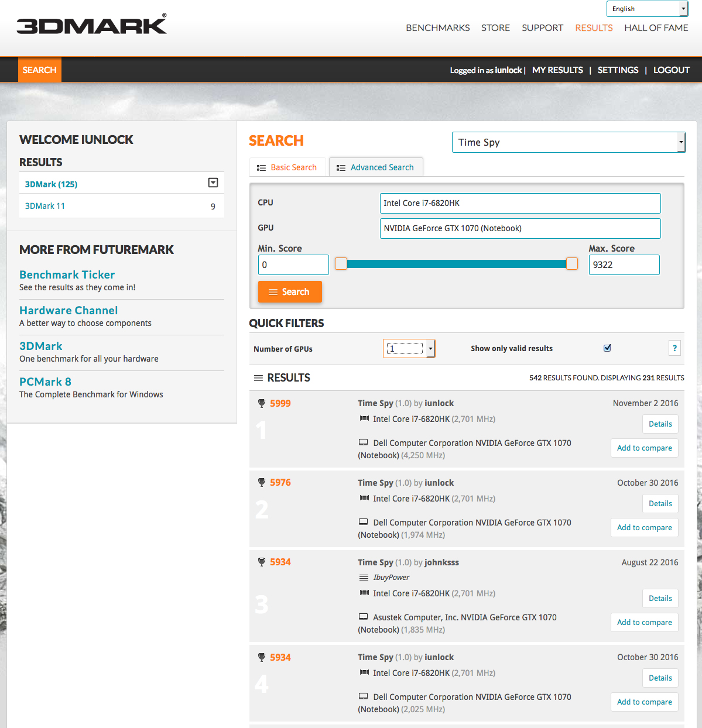Focus the CPU input field

pyautogui.click(x=520, y=203)
